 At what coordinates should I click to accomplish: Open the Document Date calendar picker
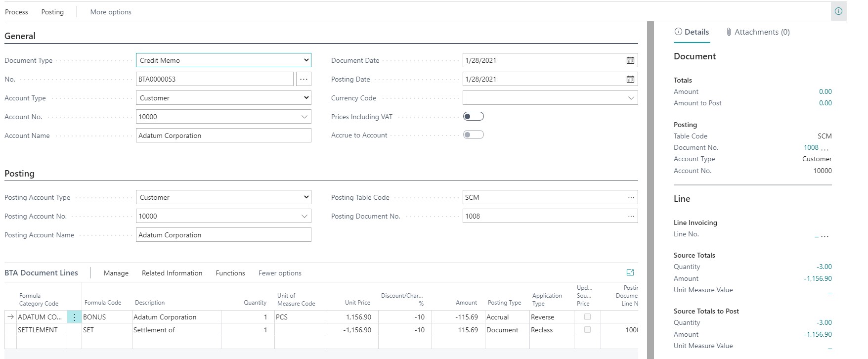630,60
